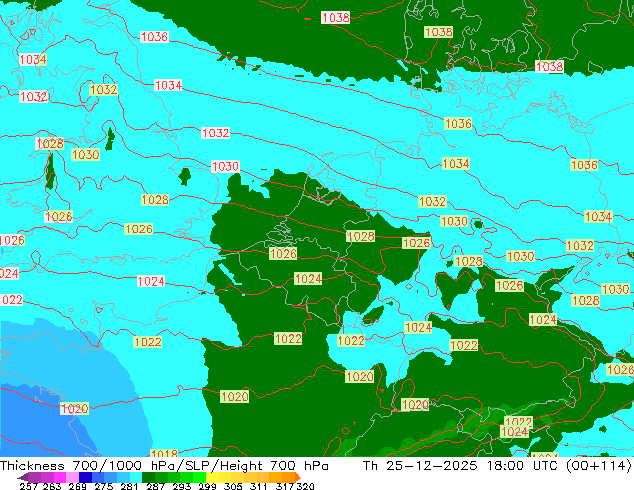634x490 pixels.
Task: Click the legend value 305
Action: tap(233, 486)
